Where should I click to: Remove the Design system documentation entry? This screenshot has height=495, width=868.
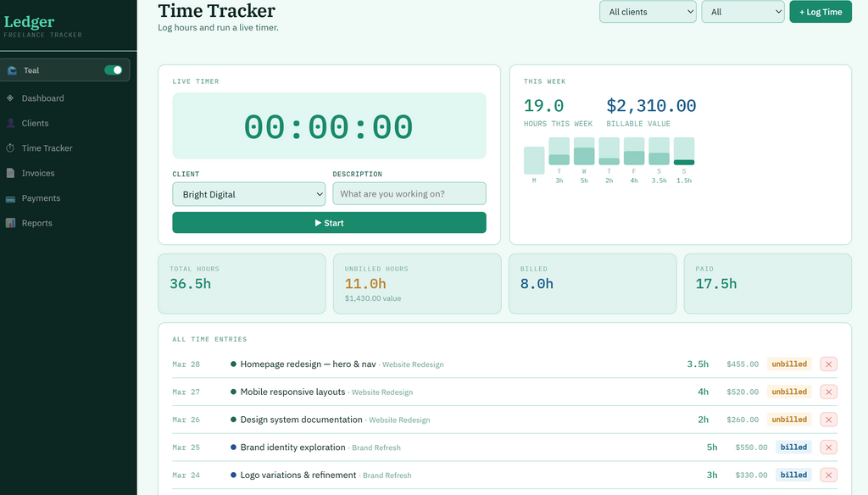tap(828, 420)
